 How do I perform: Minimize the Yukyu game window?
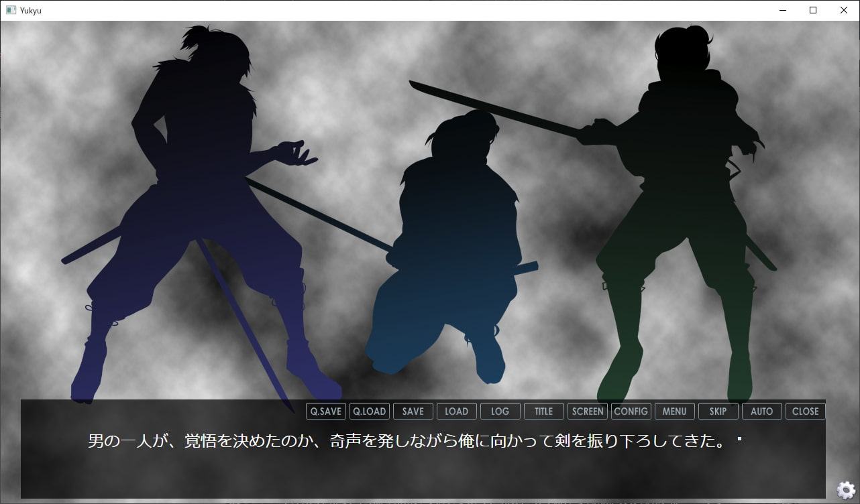click(x=782, y=10)
